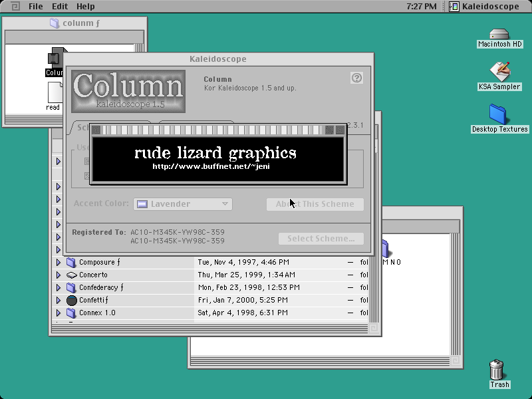Click the vertical scrollbar of the M N O window
The width and height of the screenshot is (532, 399).
[x=455, y=294]
